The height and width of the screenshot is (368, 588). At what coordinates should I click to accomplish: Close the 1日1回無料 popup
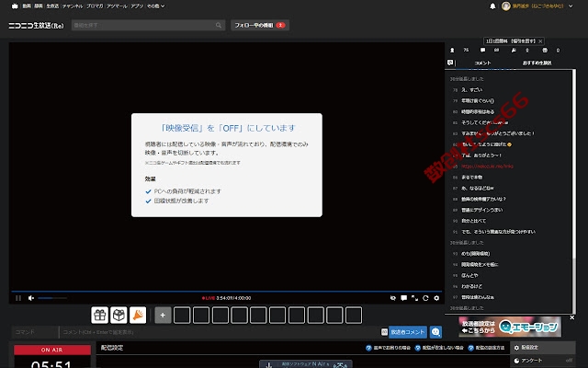click(x=540, y=41)
